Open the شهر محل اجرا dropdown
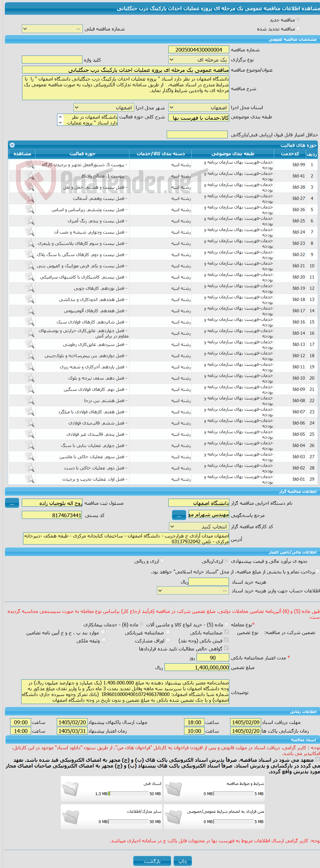Screen dimensions: 320x868 104,107
